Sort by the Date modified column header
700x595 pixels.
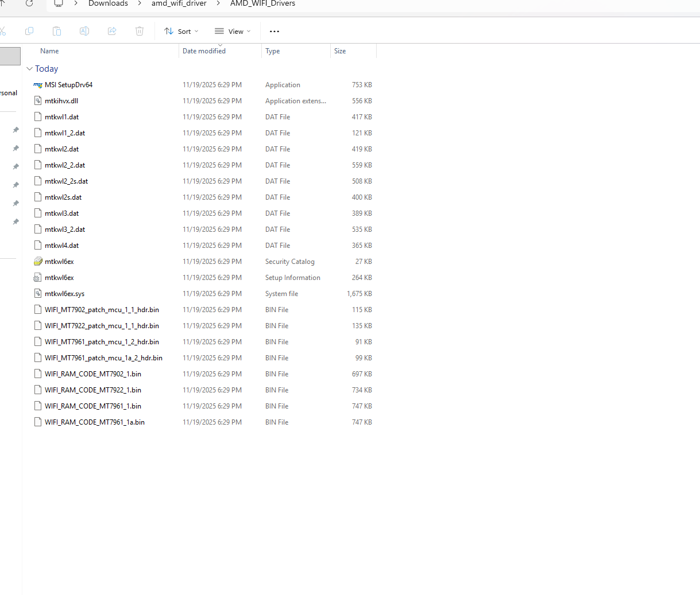tap(204, 51)
